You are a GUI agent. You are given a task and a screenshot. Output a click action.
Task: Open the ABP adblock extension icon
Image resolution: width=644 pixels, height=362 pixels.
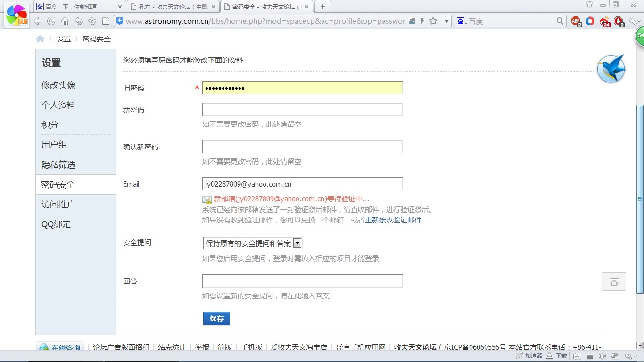pos(576,21)
